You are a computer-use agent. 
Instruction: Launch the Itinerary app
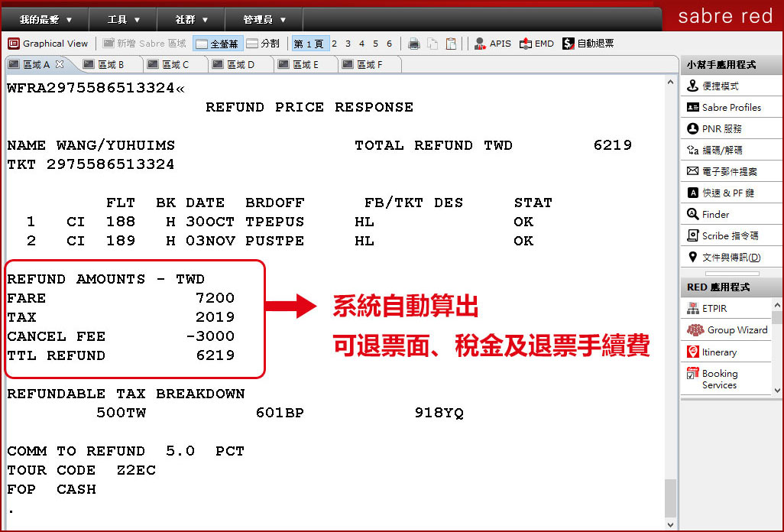tap(726, 352)
